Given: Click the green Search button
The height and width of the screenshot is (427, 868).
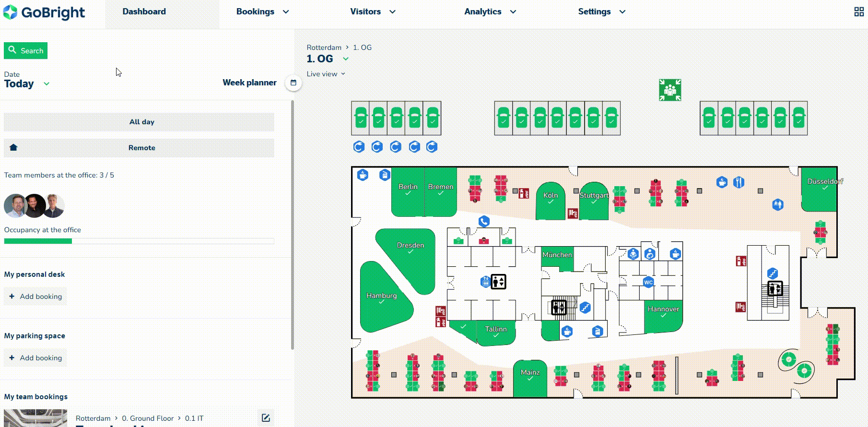Looking at the screenshot, I should 26,51.
